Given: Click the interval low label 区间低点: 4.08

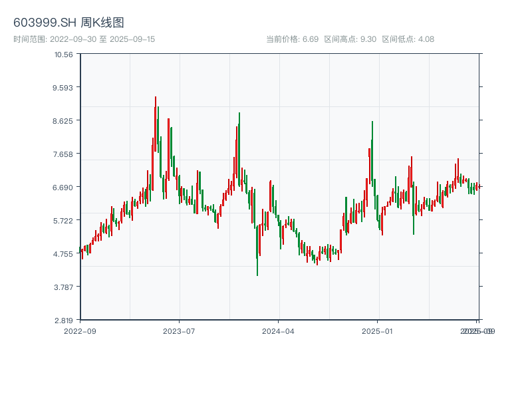Looking at the screenshot, I should [408, 39].
